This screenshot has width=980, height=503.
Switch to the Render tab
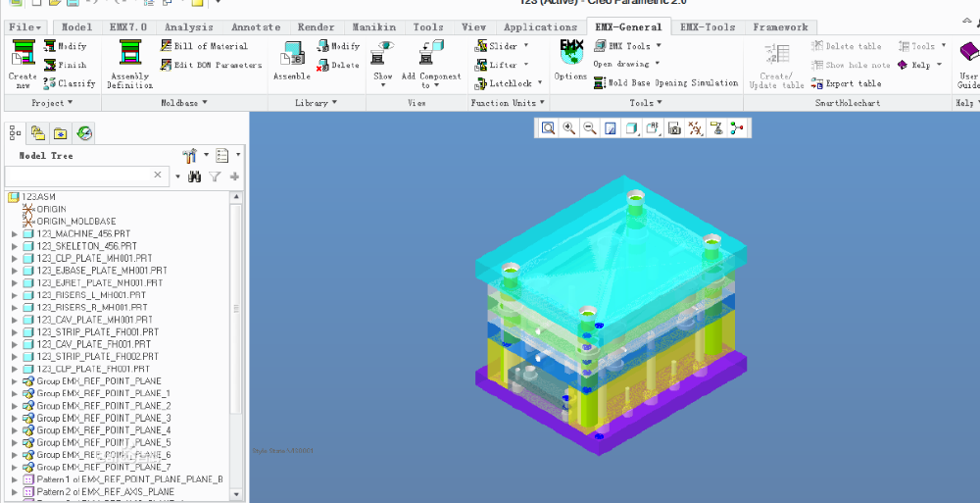click(316, 26)
